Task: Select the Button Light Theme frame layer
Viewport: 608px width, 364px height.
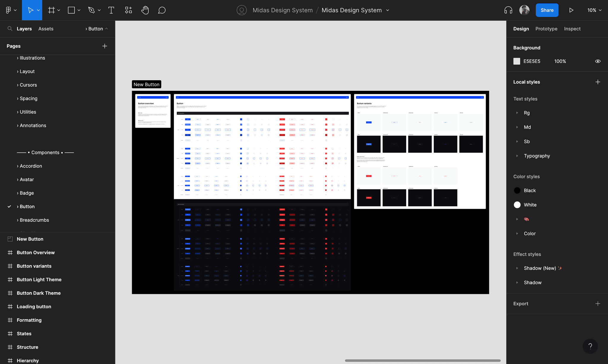Action: pyautogui.click(x=39, y=279)
